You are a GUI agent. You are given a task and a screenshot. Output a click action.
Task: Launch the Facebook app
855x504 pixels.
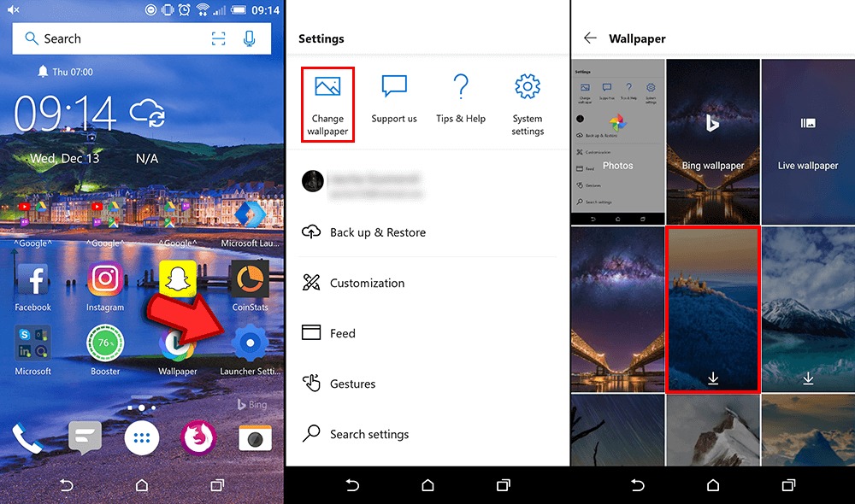(x=32, y=279)
